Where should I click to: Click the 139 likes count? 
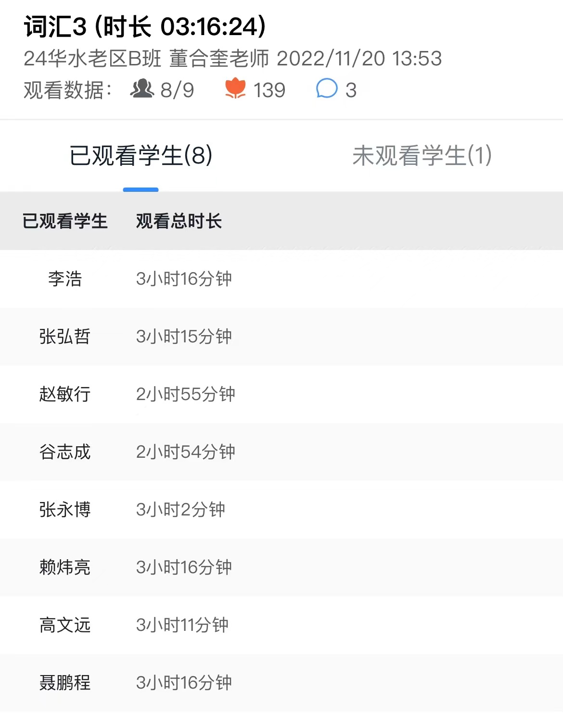[x=269, y=90]
